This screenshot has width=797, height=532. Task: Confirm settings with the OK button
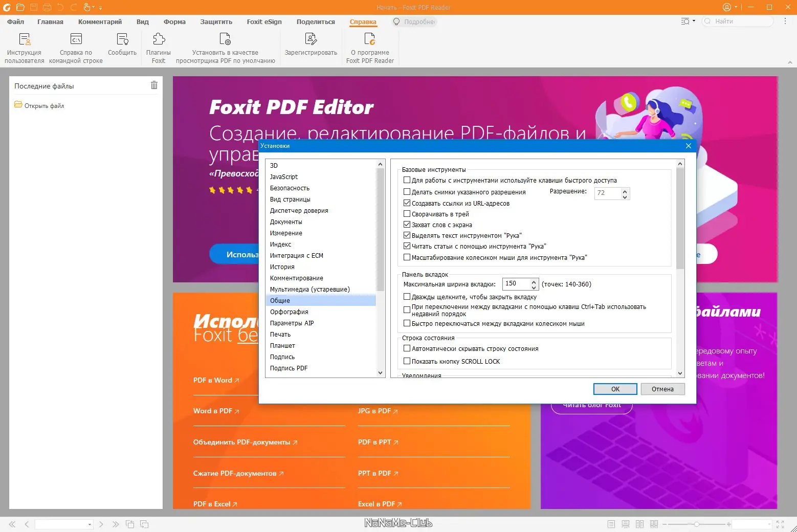tap(615, 389)
